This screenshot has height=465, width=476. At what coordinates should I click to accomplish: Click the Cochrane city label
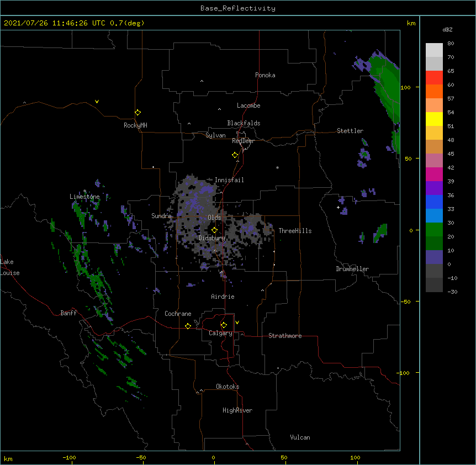(x=178, y=314)
